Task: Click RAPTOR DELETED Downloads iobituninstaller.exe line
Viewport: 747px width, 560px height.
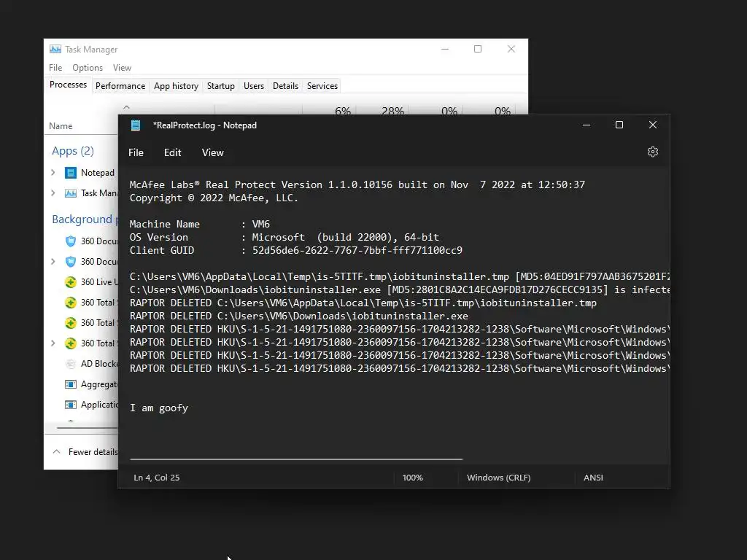Action: coord(298,316)
